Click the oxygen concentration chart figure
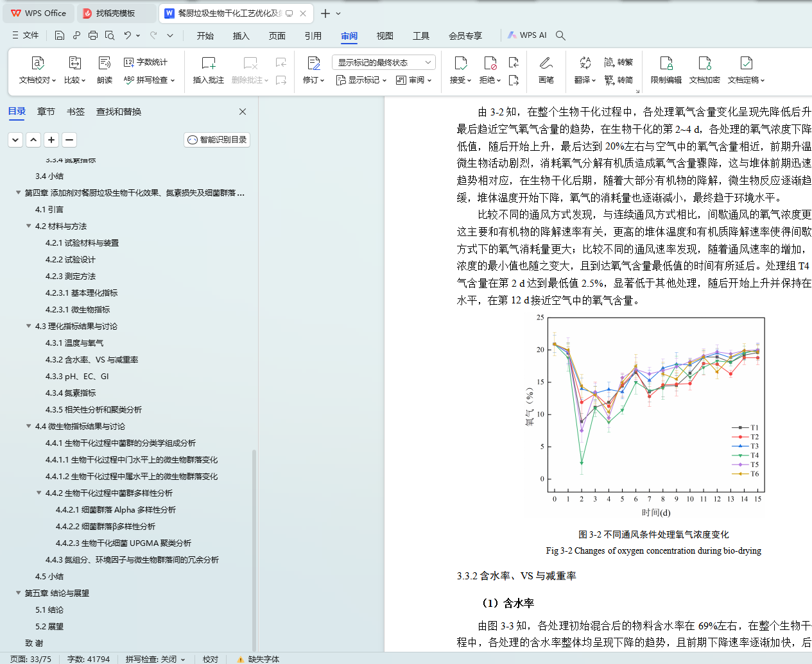 (644, 417)
